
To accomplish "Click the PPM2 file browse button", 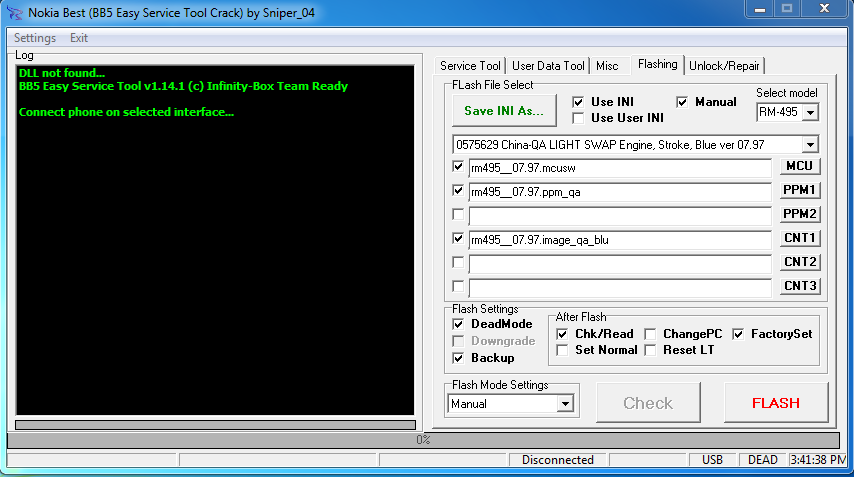I will coord(800,214).
